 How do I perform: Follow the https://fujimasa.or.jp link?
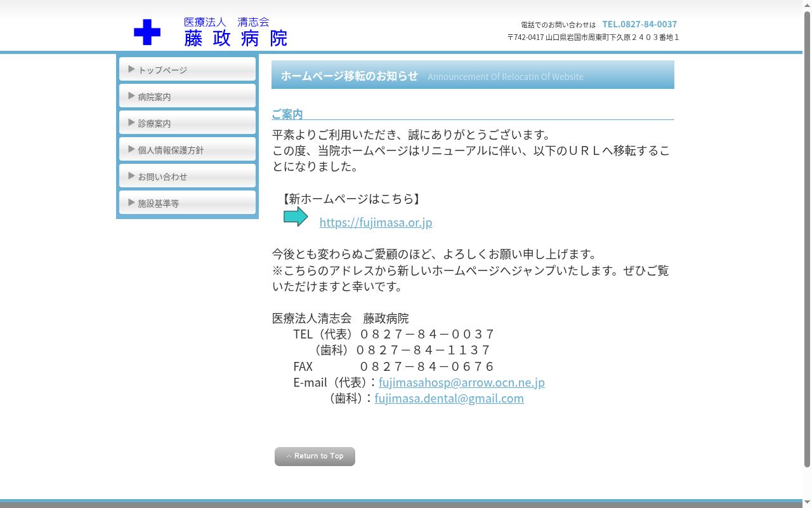pyautogui.click(x=376, y=222)
